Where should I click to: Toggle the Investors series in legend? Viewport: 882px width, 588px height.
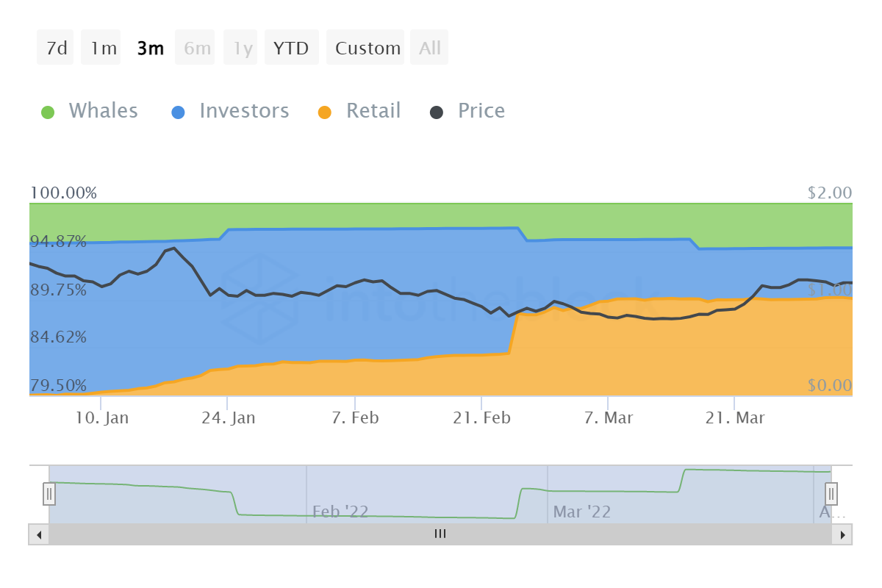244,111
